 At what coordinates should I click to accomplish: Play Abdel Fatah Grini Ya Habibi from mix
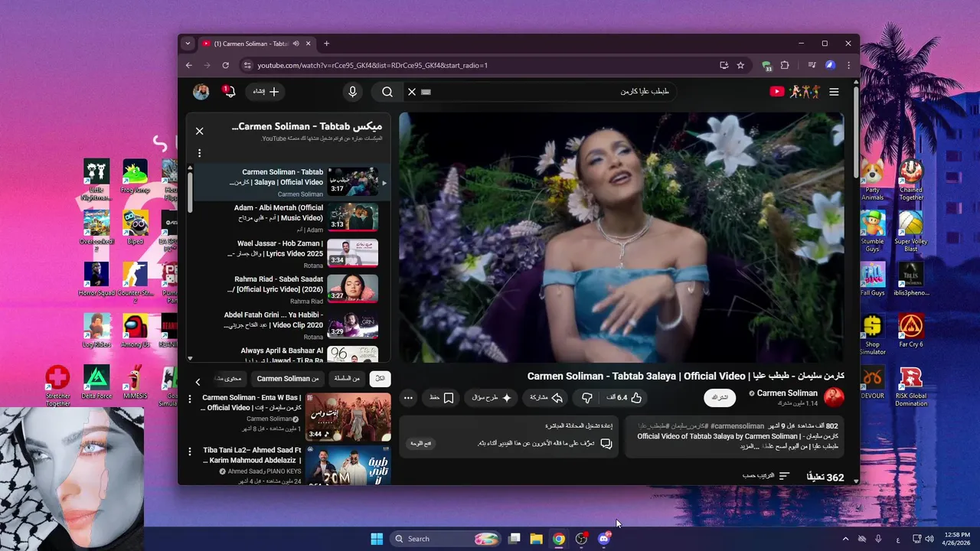click(x=287, y=324)
